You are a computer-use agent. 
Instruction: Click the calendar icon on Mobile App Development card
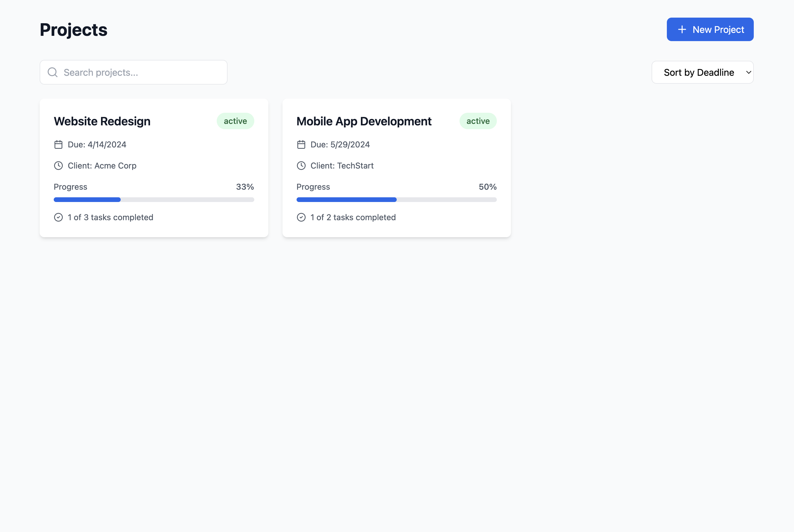point(301,144)
